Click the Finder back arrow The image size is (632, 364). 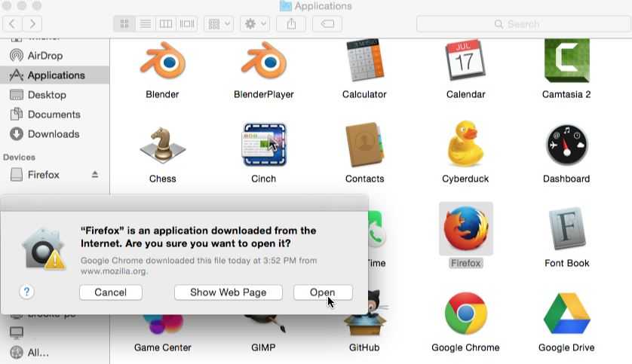pyautogui.click(x=12, y=24)
